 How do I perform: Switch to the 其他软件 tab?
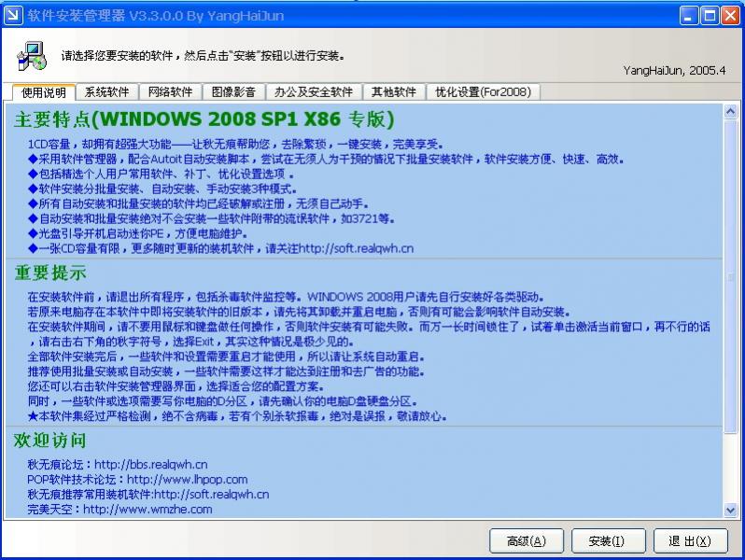394,91
